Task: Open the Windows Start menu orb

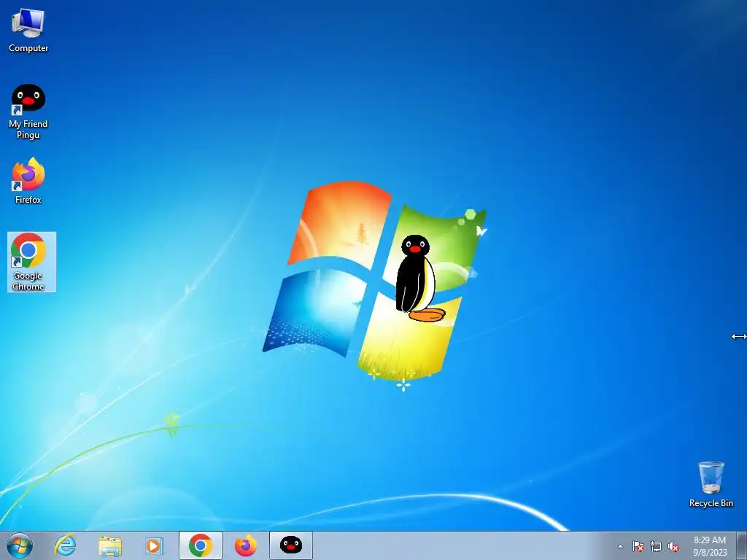Action: tap(20, 545)
